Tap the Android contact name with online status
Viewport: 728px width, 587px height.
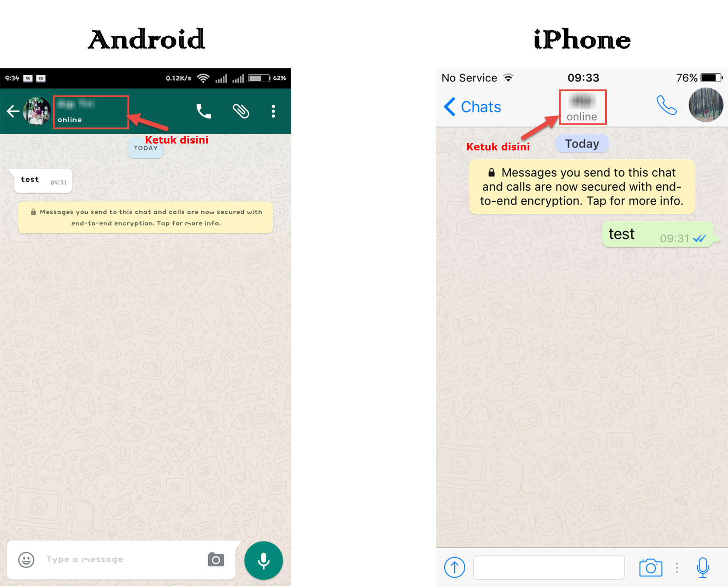tap(91, 112)
